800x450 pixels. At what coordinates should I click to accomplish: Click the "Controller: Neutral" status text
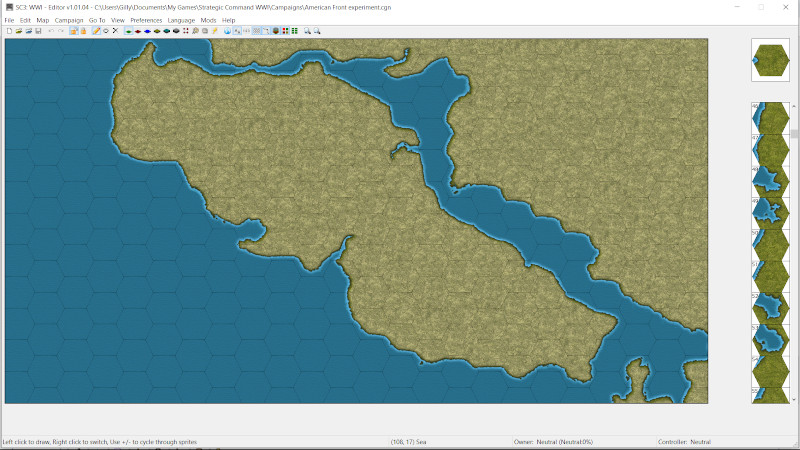(684, 442)
